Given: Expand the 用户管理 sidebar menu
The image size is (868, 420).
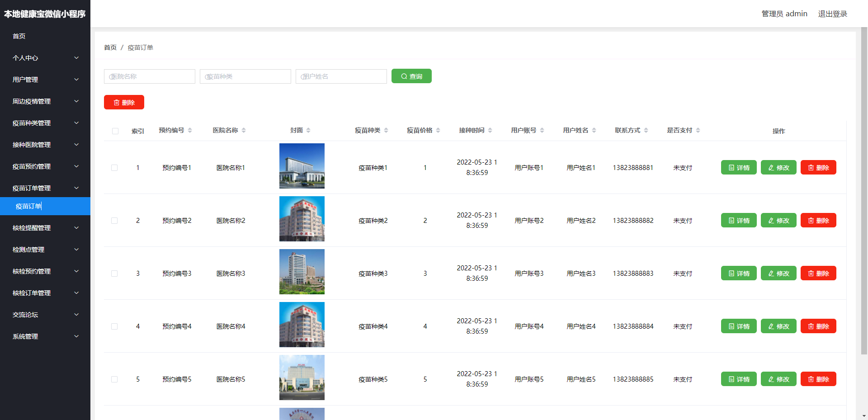Looking at the screenshot, I should tap(45, 80).
